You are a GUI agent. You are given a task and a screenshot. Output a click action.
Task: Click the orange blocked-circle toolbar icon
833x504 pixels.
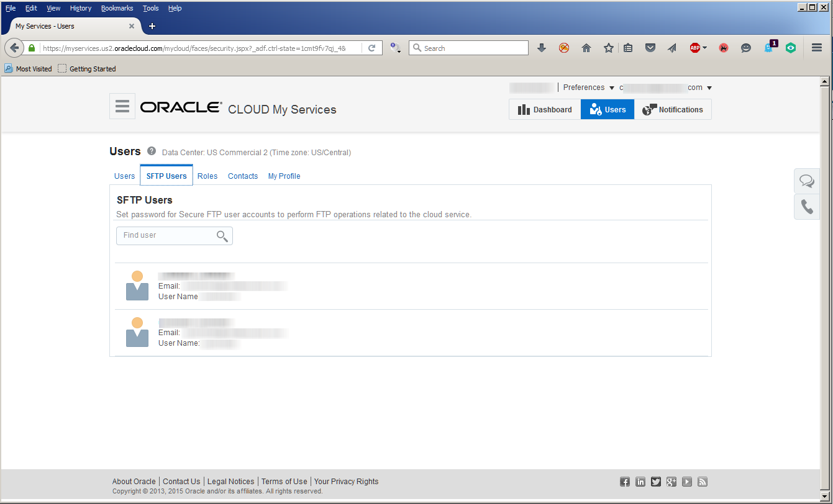564,48
